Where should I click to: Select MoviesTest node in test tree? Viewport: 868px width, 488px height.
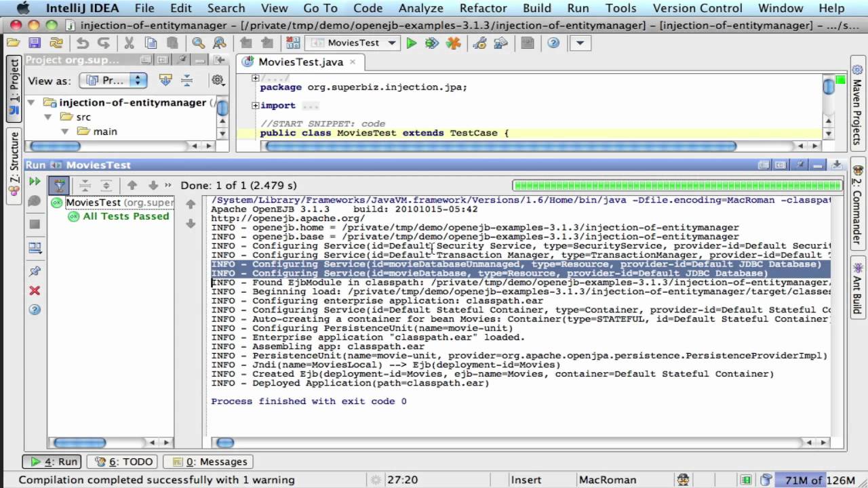click(113, 202)
